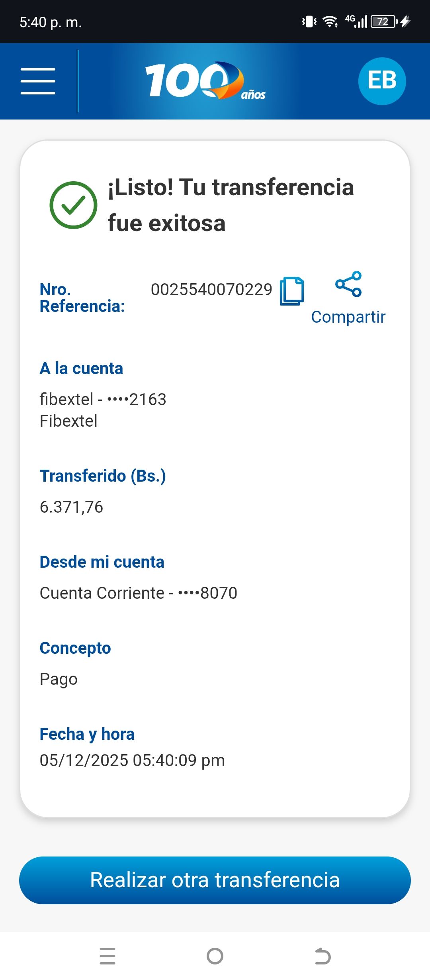430x980 pixels.
Task: Tap destination account fibextel ••••2163
Action: coord(103,399)
